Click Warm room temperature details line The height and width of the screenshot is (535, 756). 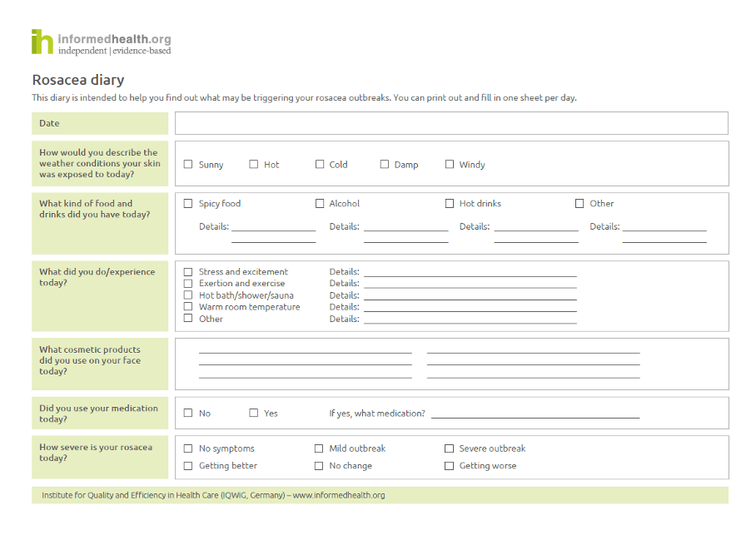coord(470,310)
